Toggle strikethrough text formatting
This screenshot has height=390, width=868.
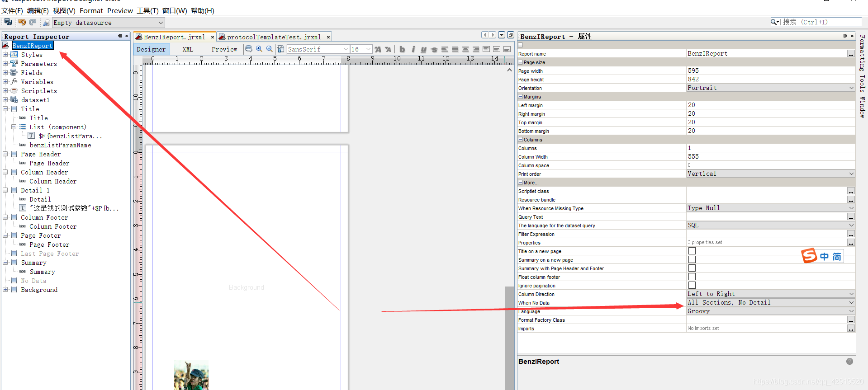point(434,49)
